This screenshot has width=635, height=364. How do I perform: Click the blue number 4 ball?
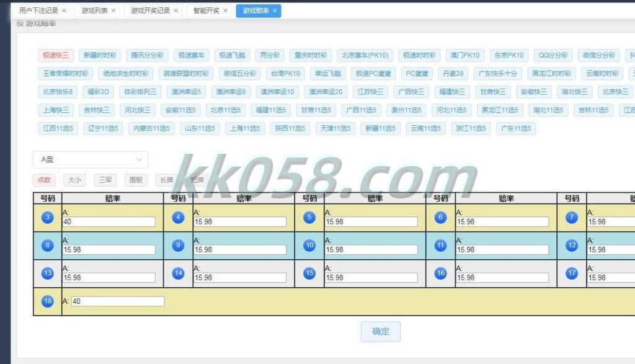tap(178, 218)
